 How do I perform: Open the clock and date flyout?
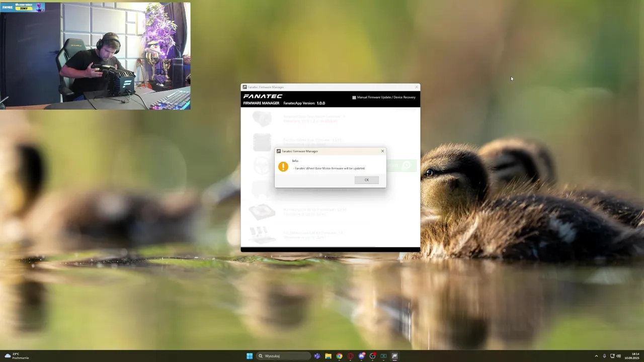[x=632, y=356]
